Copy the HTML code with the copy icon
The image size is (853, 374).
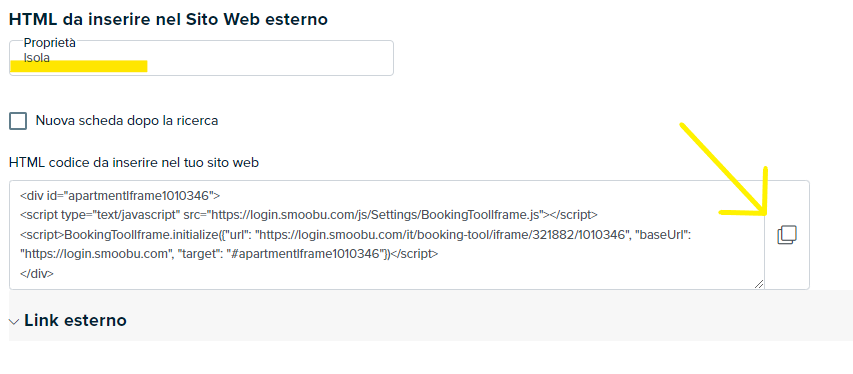(x=787, y=235)
